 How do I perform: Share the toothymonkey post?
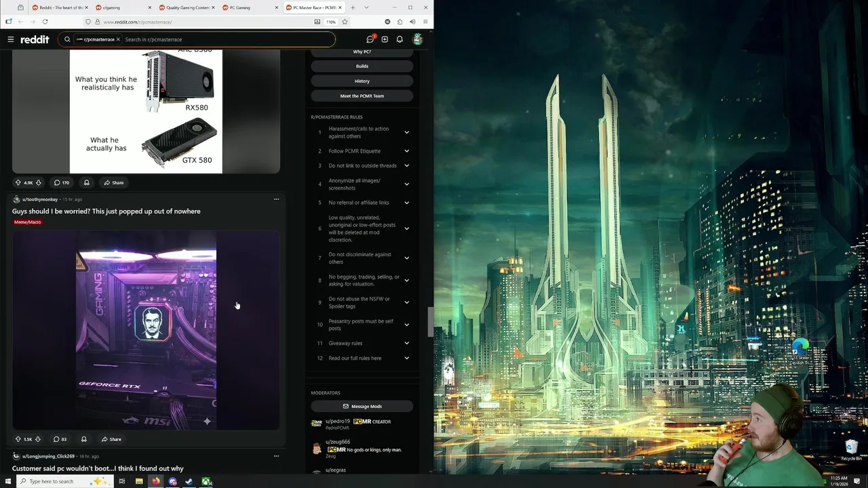click(111, 439)
